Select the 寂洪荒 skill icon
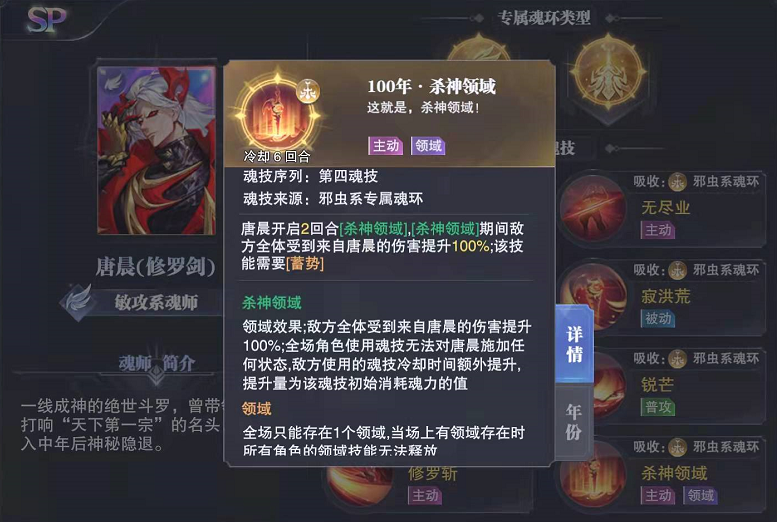Viewport: 777px width, 522px height. click(x=594, y=296)
